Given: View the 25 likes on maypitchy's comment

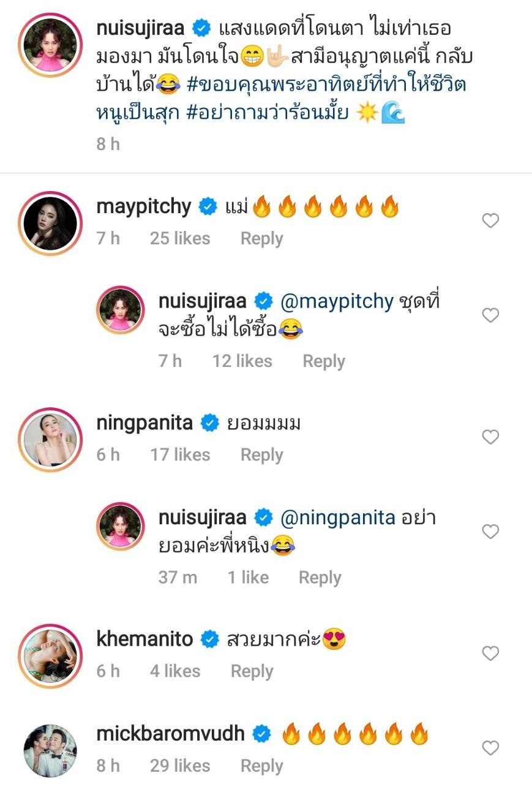Looking at the screenshot, I should (x=179, y=239).
